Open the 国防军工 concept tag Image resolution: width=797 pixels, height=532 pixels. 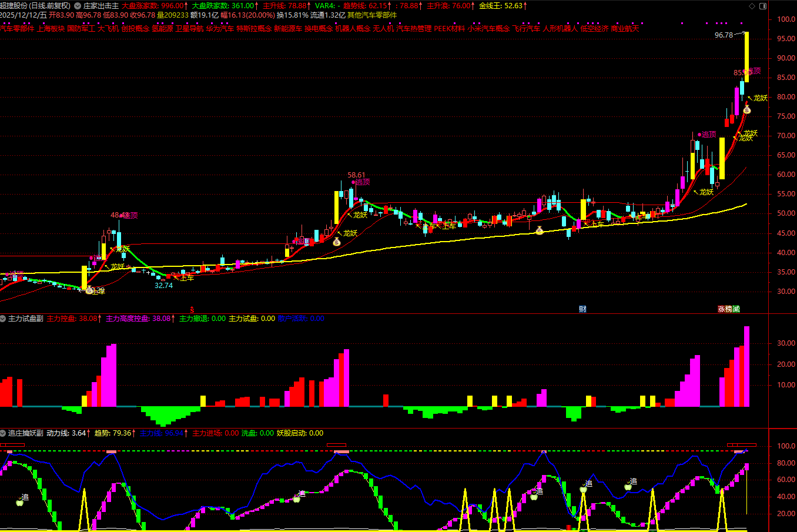[81, 28]
